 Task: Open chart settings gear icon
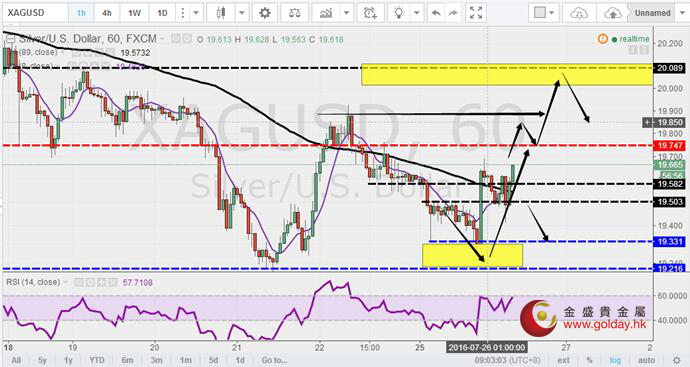[264, 13]
